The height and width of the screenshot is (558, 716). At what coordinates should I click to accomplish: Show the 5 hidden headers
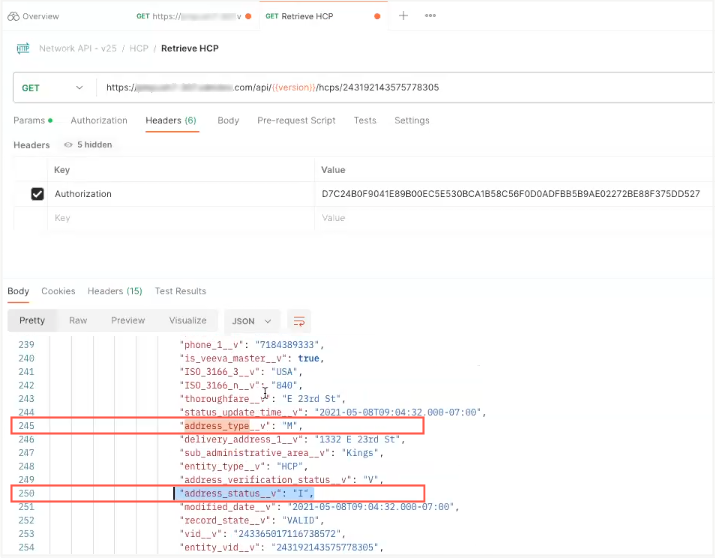coord(89,145)
